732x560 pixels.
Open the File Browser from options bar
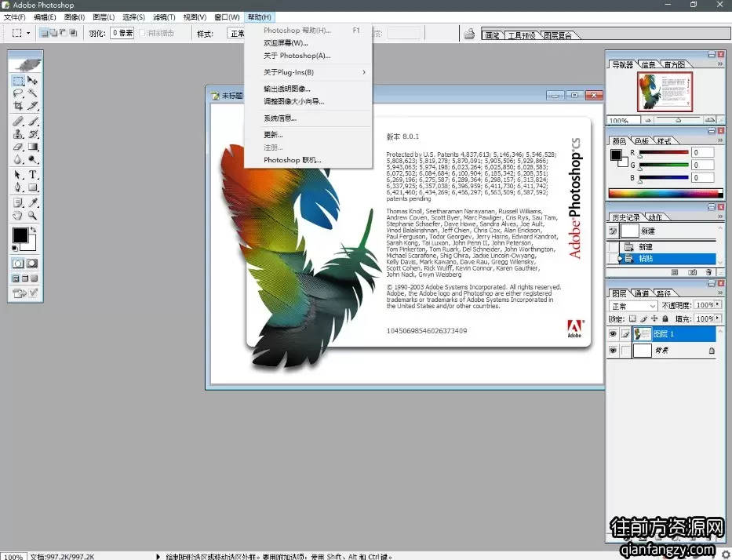click(469, 34)
